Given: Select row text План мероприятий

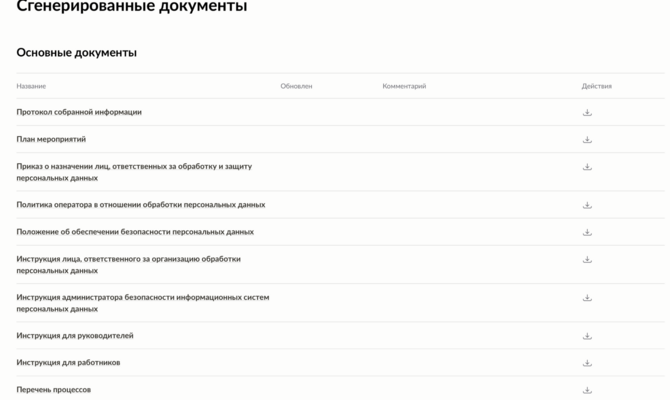Looking at the screenshot, I should point(51,139).
